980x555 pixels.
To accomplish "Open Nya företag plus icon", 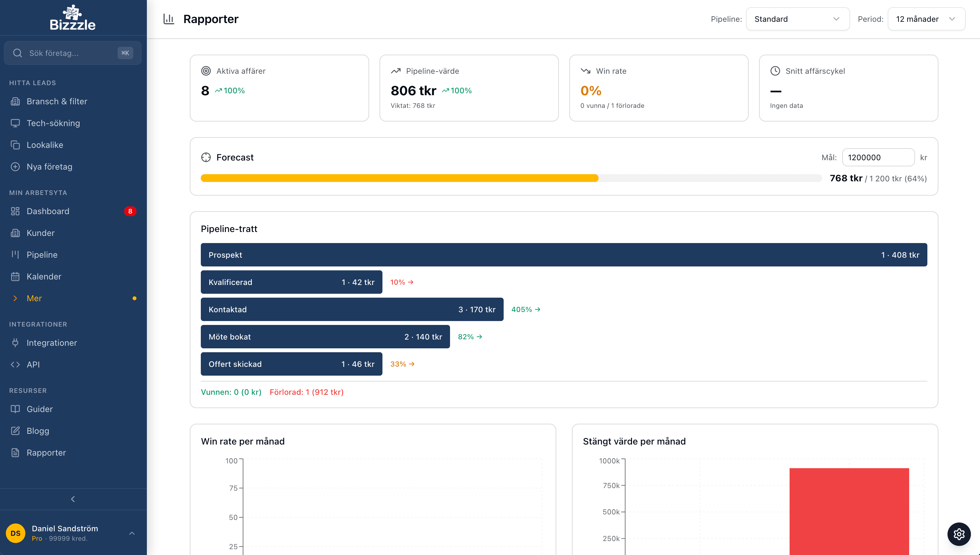I will (15, 167).
